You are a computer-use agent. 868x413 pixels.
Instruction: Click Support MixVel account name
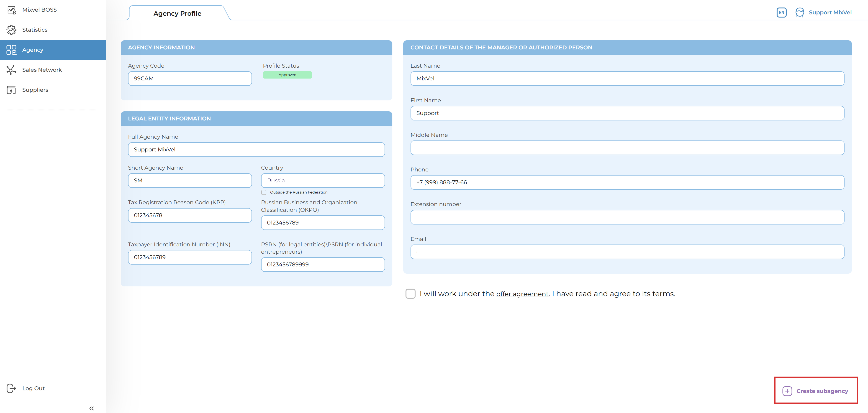coord(830,13)
